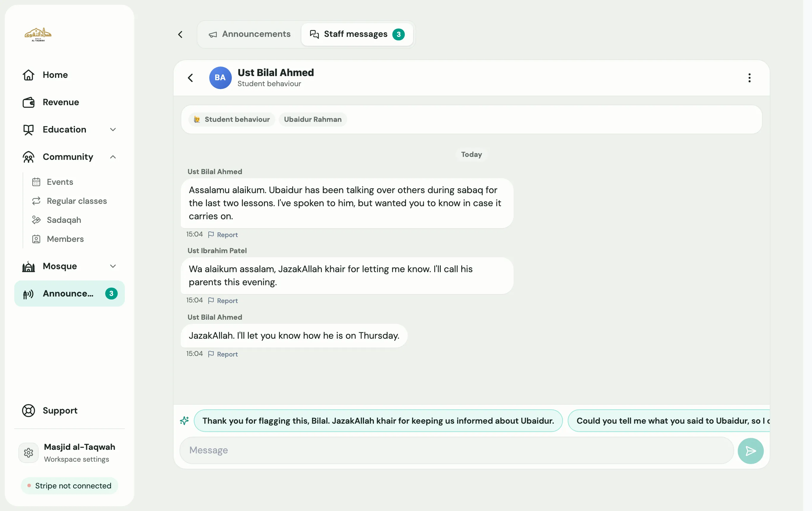Click the BA avatar circle
The height and width of the screenshot is (511, 812).
(x=220, y=78)
